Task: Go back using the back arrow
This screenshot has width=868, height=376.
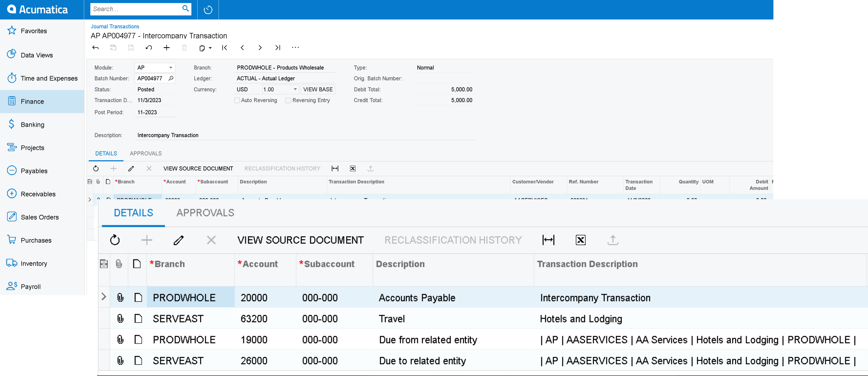Action: coord(95,48)
